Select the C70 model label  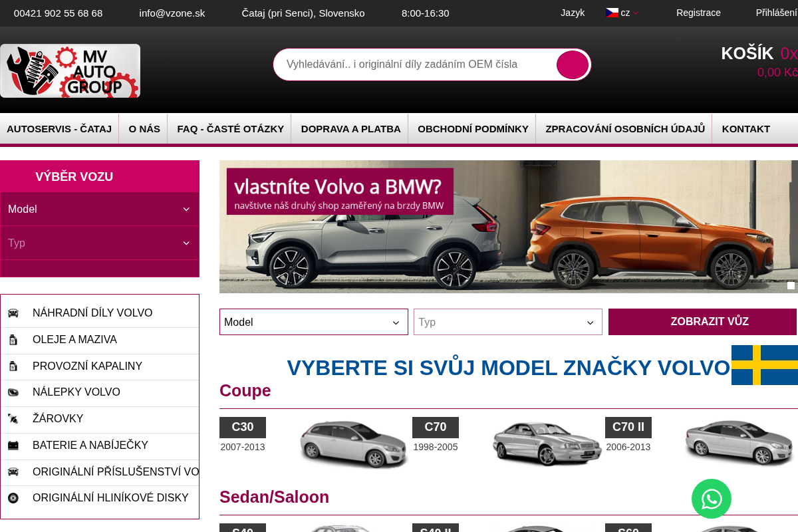click(x=436, y=428)
